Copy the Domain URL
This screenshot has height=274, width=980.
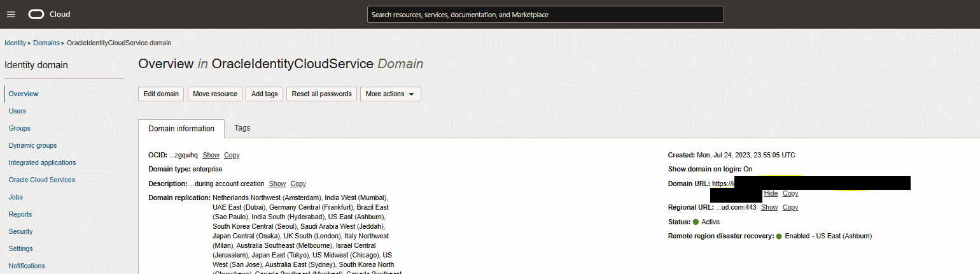(790, 193)
